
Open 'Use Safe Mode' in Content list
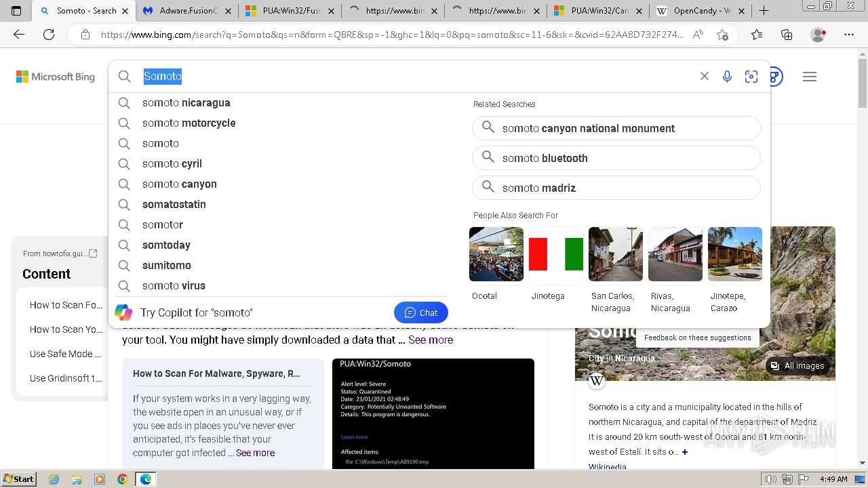(65, 354)
